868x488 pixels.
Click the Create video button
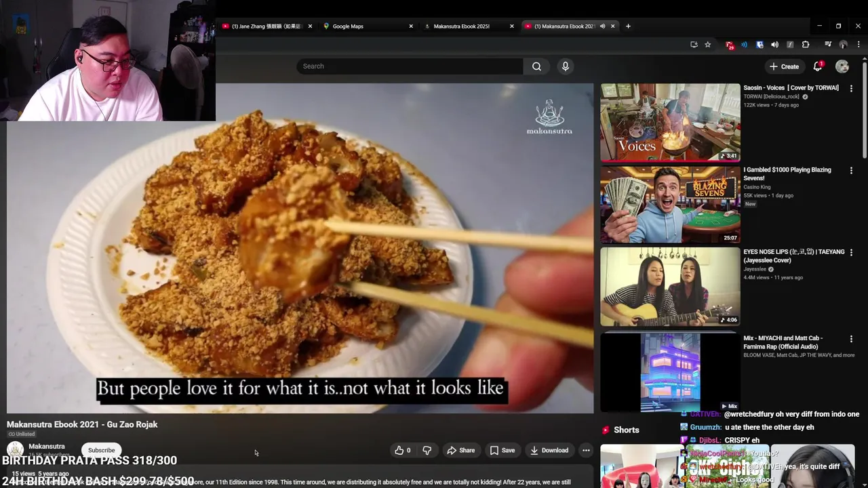point(784,66)
